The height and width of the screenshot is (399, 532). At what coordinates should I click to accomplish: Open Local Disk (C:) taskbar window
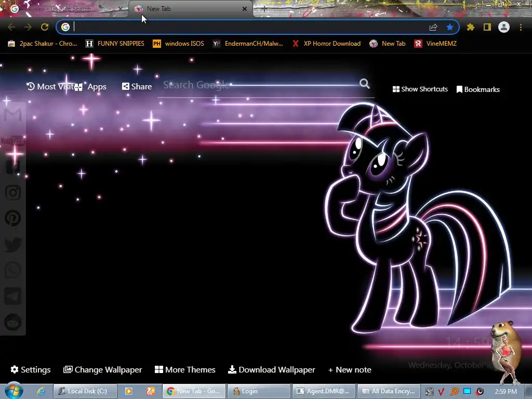point(85,391)
